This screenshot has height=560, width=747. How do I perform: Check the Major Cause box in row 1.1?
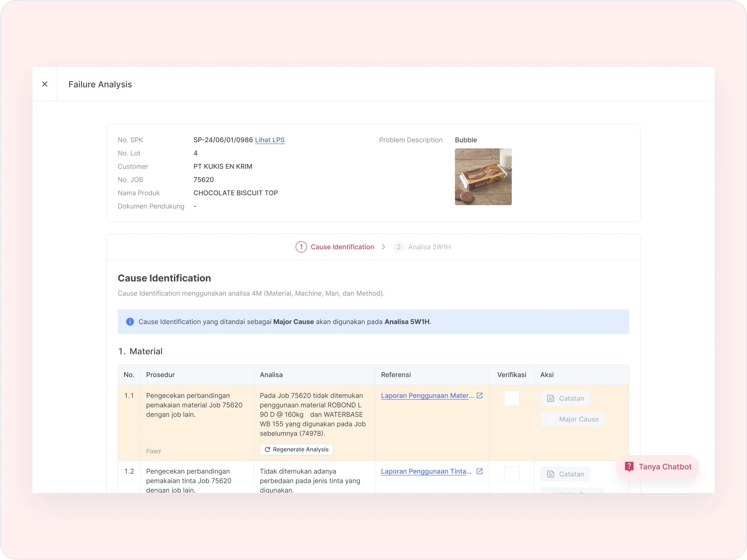550,419
